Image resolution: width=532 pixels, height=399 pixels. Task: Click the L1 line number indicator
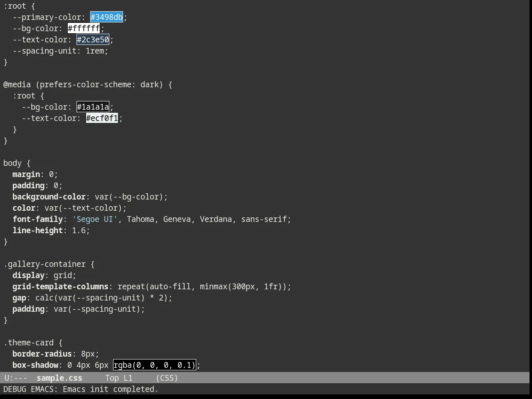pos(128,378)
